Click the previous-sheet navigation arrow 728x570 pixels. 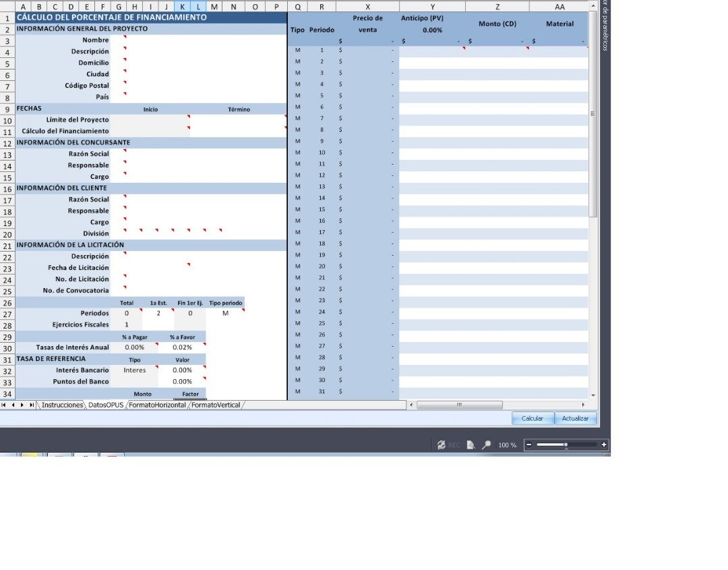(x=13, y=405)
